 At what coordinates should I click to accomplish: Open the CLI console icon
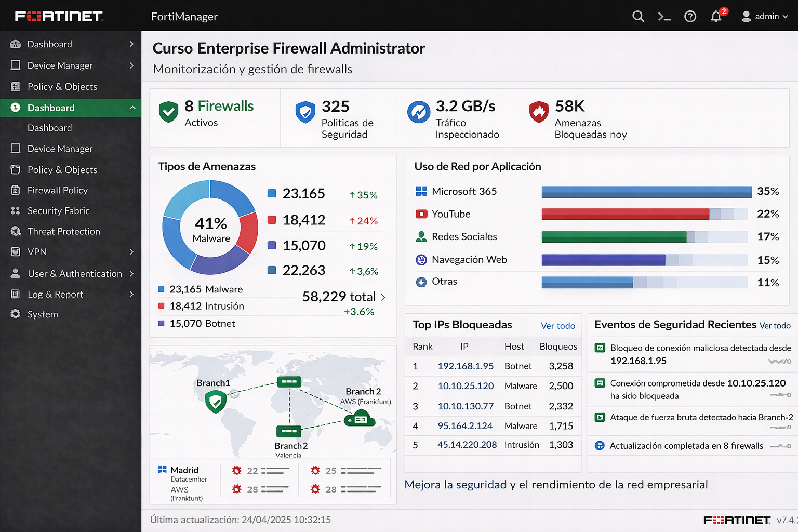coord(664,17)
